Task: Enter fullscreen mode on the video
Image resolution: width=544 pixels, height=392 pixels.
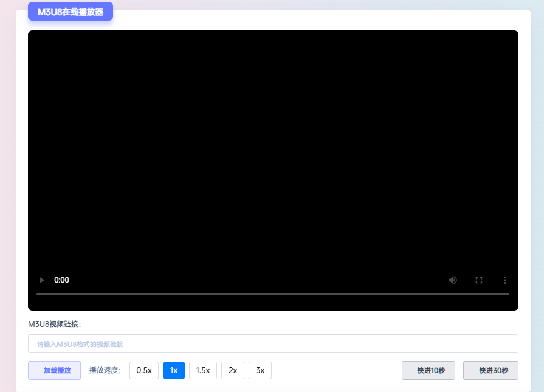Action: 479,280
